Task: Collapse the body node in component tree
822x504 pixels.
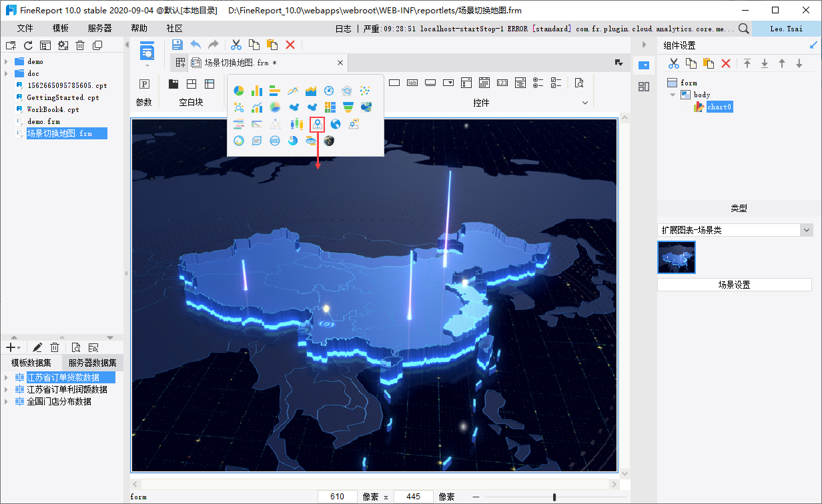Action: (x=673, y=95)
